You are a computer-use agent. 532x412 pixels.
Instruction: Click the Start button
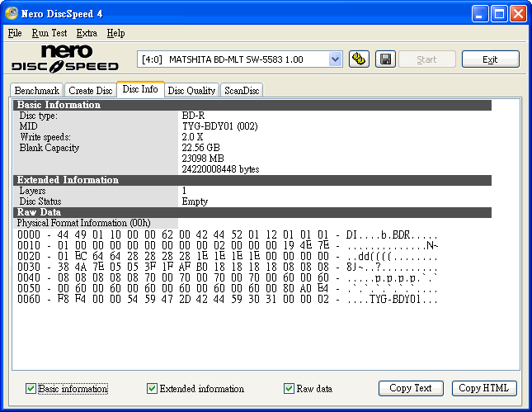tap(426, 59)
